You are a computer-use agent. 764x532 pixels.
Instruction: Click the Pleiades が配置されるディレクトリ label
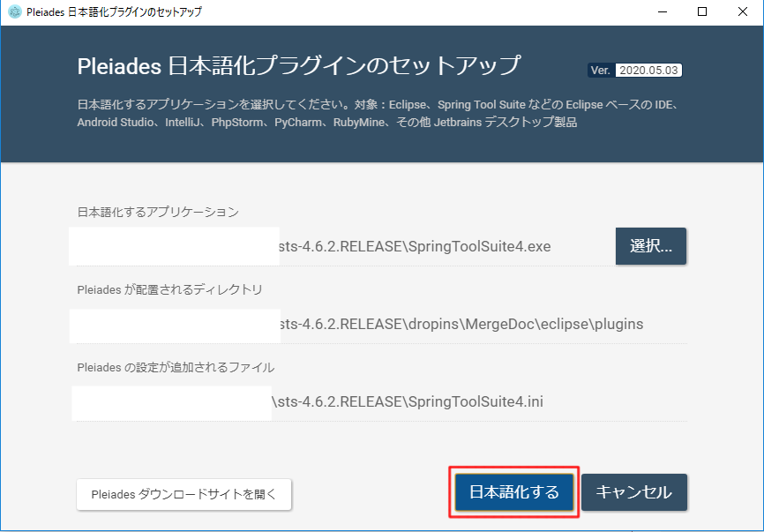[x=169, y=290]
